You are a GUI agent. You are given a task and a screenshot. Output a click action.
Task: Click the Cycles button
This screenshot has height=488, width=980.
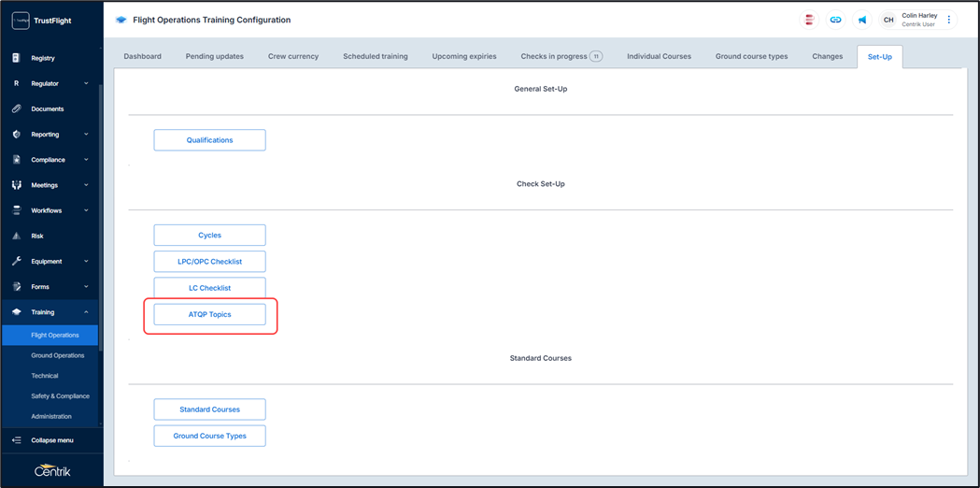(x=210, y=236)
